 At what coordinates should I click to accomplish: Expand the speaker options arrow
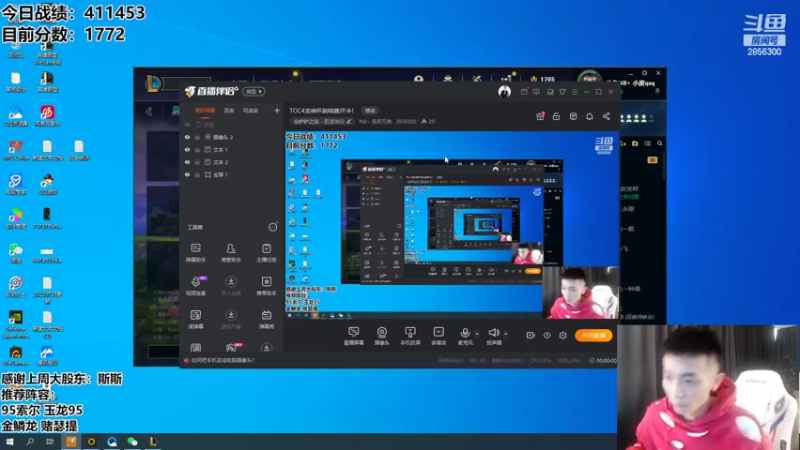(506, 334)
